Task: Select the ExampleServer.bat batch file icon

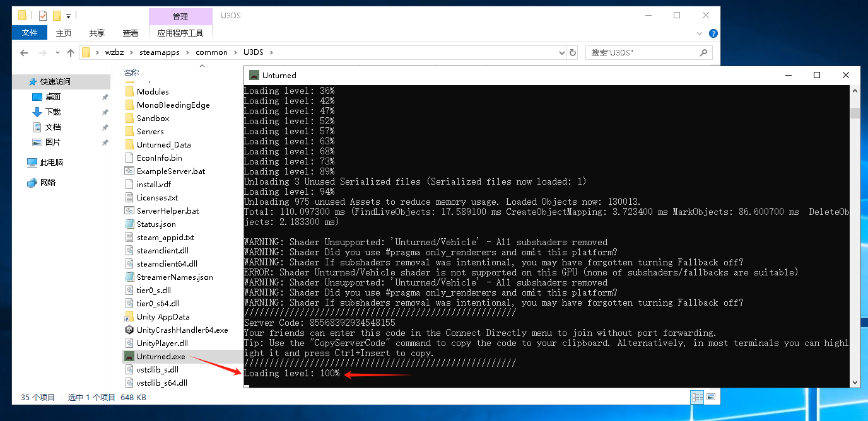Action: (x=129, y=171)
